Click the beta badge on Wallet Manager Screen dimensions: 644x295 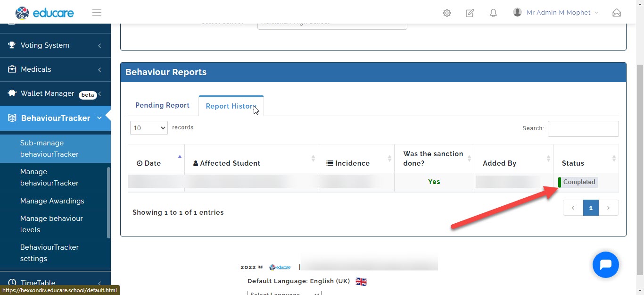point(88,95)
